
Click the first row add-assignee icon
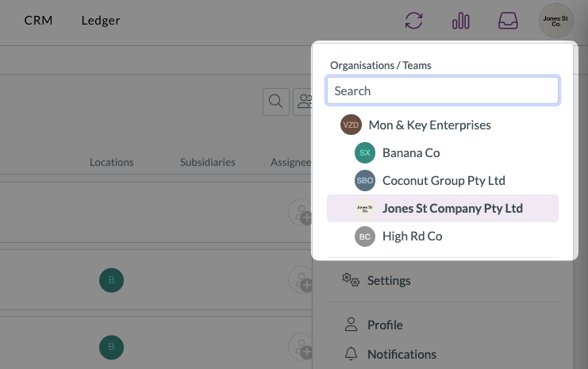301,212
